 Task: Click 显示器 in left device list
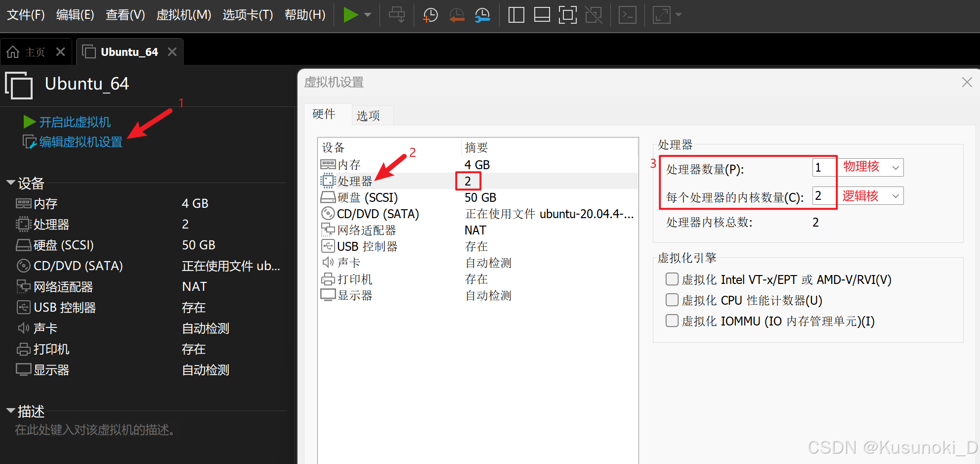[x=51, y=370]
